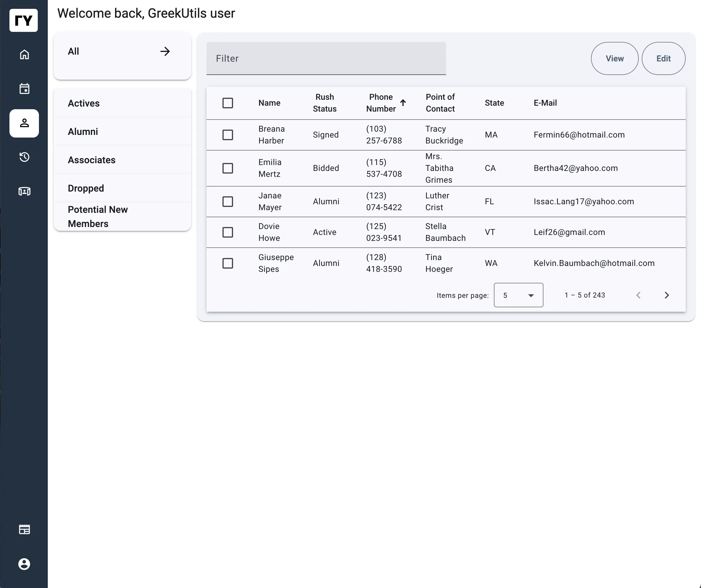Open the ID card contacts icon

coord(24,191)
